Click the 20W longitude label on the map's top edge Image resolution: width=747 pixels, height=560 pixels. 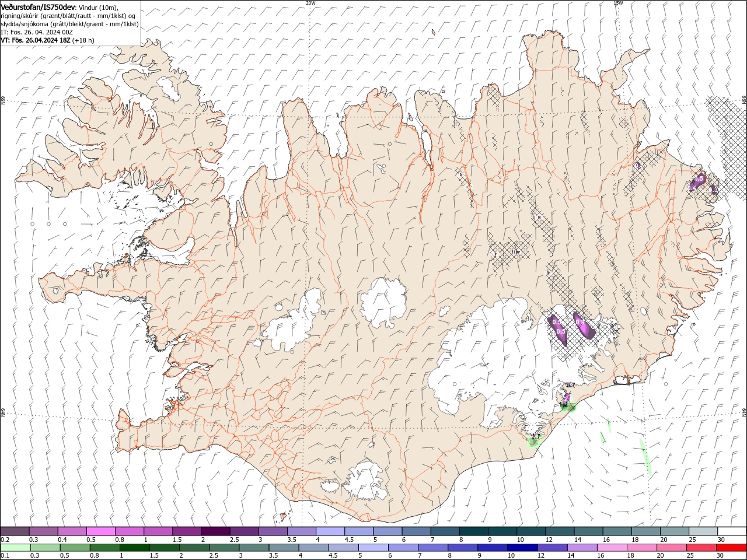(310, 2)
